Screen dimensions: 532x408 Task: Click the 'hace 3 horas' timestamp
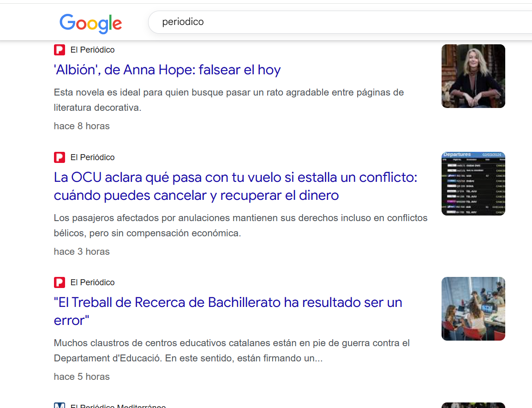click(82, 252)
